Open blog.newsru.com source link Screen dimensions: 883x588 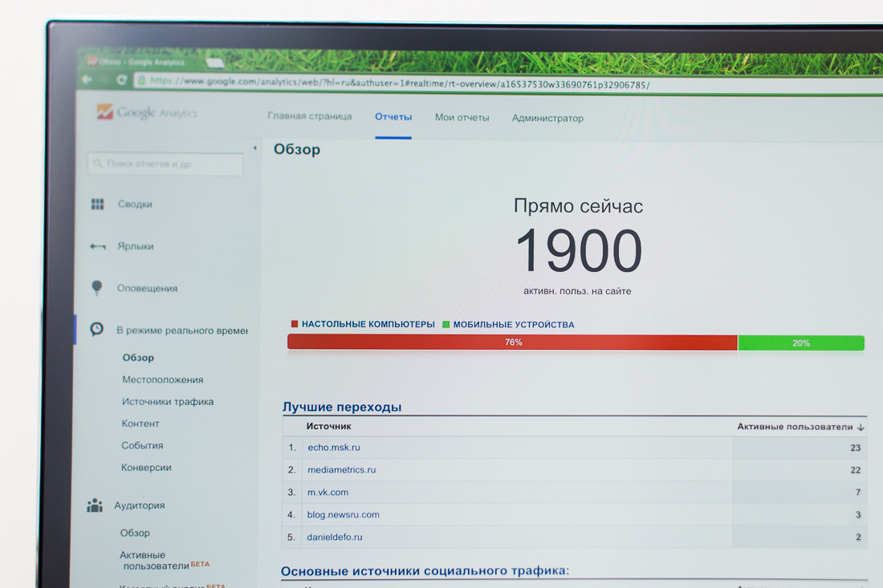point(343,515)
